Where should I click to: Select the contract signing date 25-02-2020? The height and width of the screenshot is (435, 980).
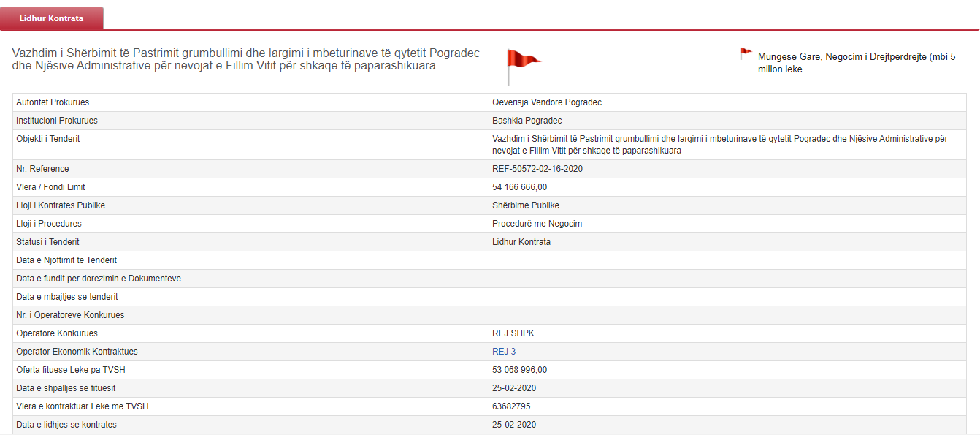click(x=514, y=425)
